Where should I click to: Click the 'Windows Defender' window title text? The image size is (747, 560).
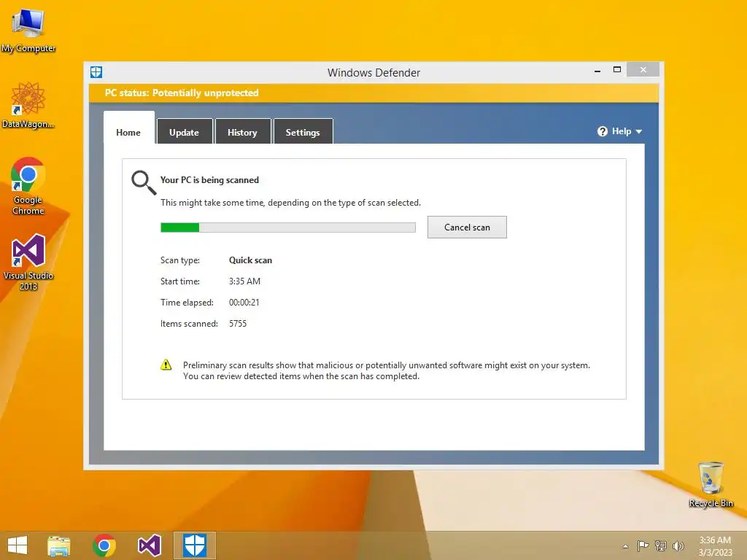tap(373, 72)
